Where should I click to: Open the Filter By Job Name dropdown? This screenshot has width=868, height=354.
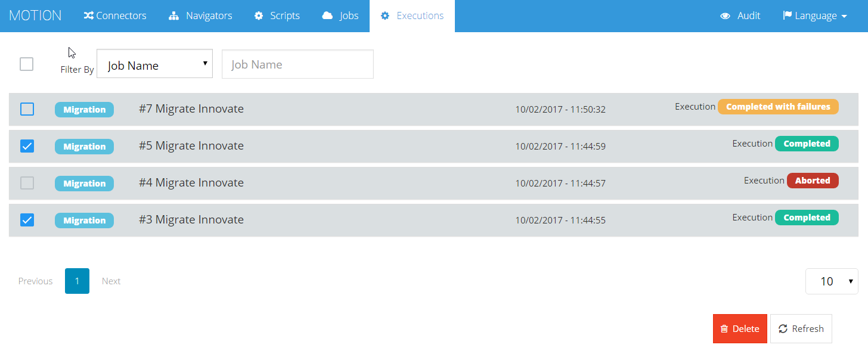point(154,64)
